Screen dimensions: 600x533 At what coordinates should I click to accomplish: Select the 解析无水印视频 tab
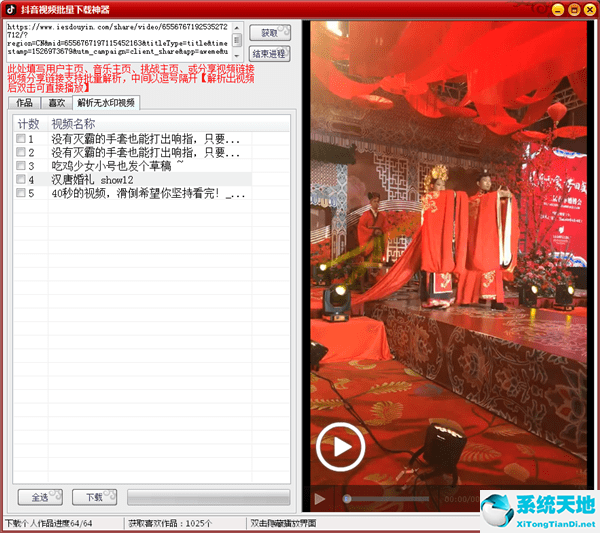(x=106, y=103)
